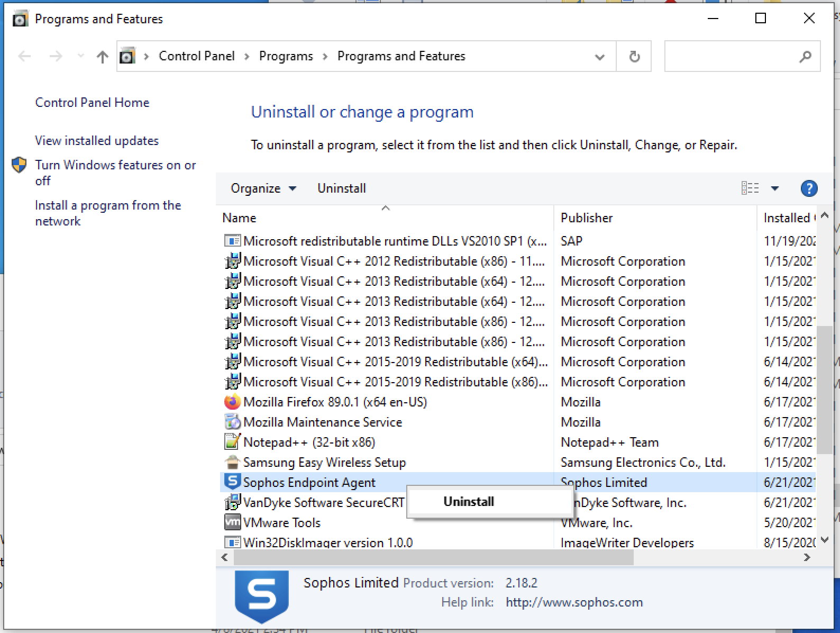Click the Visual C++ 2015-2019 (x86) icon
Image resolution: width=840 pixels, height=633 pixels.
(x=232, y=382)
